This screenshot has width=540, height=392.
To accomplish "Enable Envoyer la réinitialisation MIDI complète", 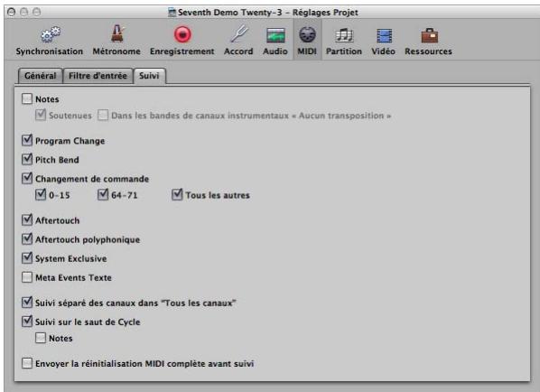I will tap(27, 363).
